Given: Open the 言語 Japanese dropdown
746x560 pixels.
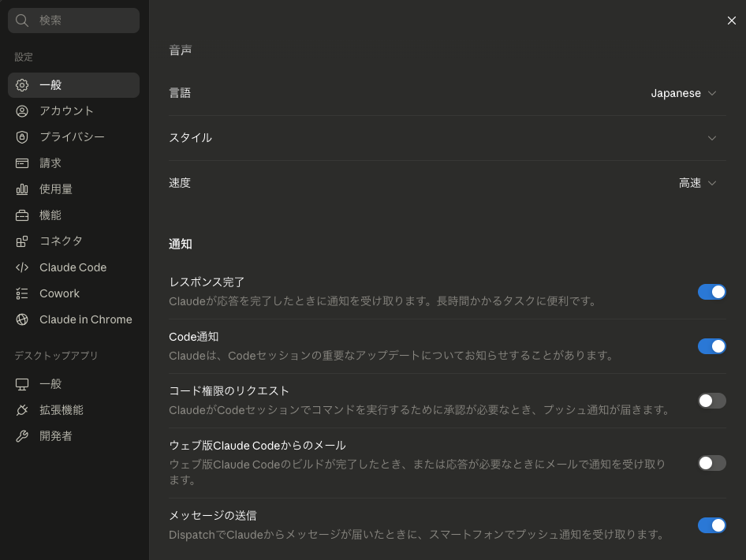Looking at the screenshot, I should pos(683,93).
